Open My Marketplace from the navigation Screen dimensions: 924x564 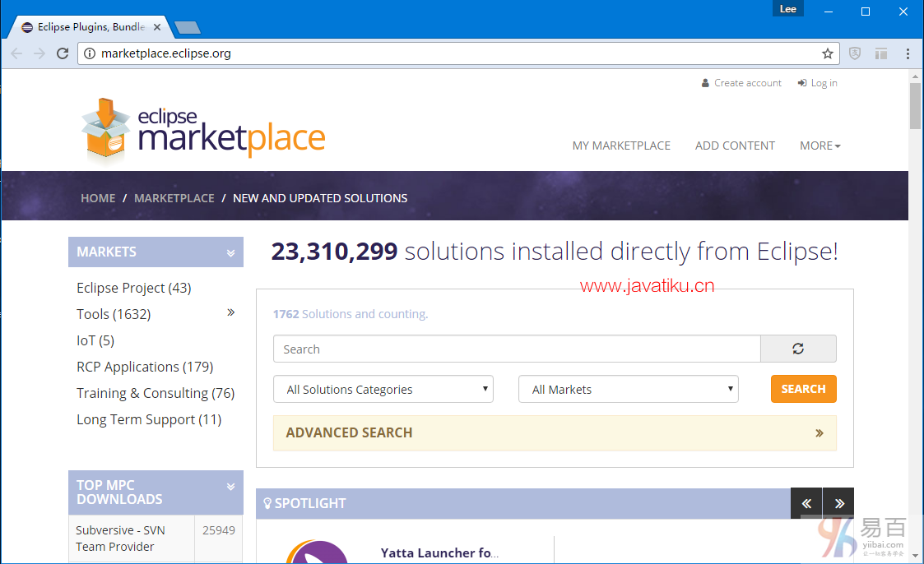(x=621, y=146)
